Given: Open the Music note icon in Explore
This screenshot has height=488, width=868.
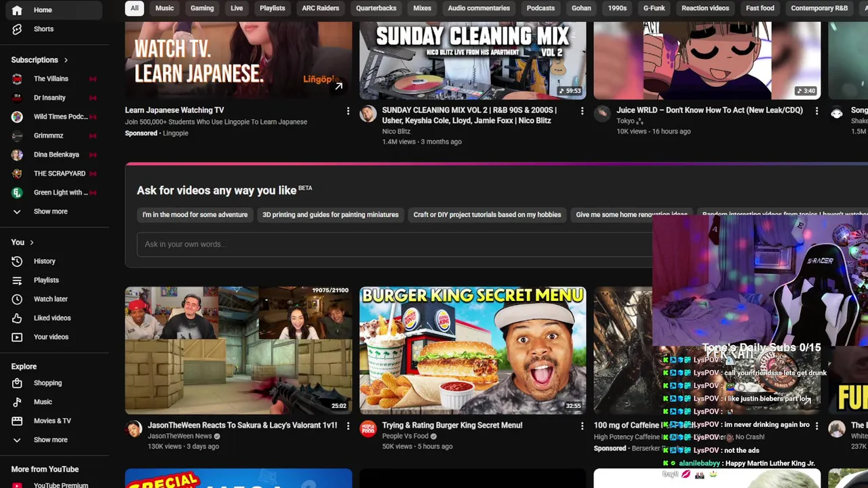Looking at the screenshot, I should click(17, 402).
